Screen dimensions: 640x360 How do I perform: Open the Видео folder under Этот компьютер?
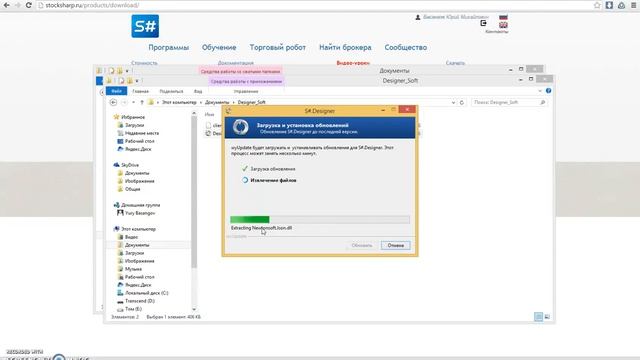131,237
